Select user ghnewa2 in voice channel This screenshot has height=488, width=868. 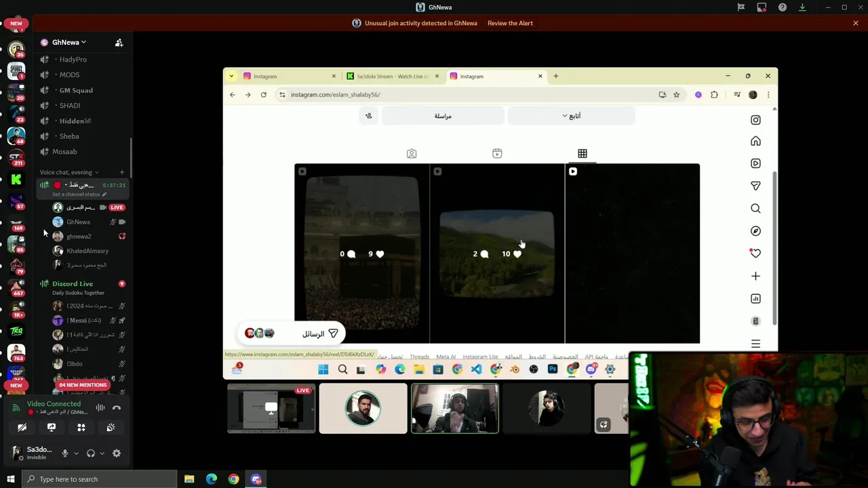click(88, 237)
